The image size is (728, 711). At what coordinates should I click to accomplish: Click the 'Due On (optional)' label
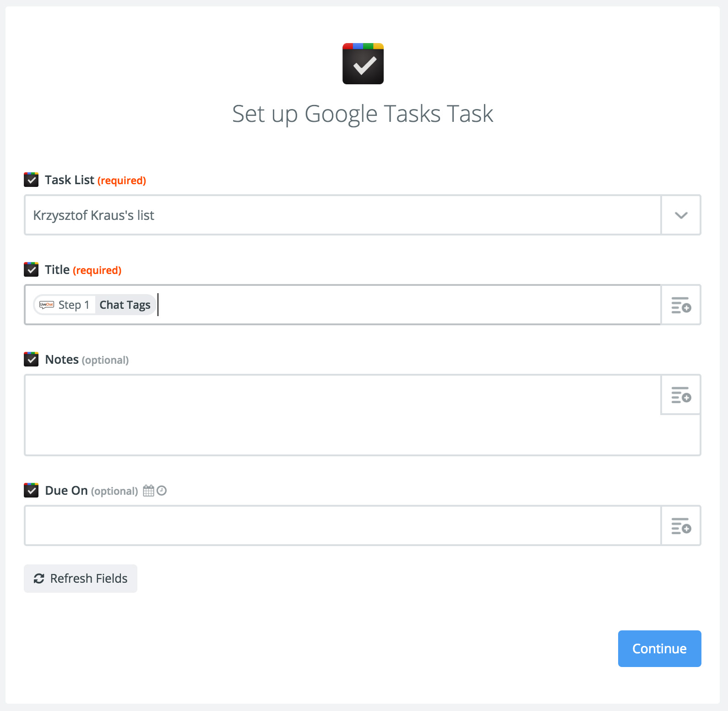pos(92,491)
